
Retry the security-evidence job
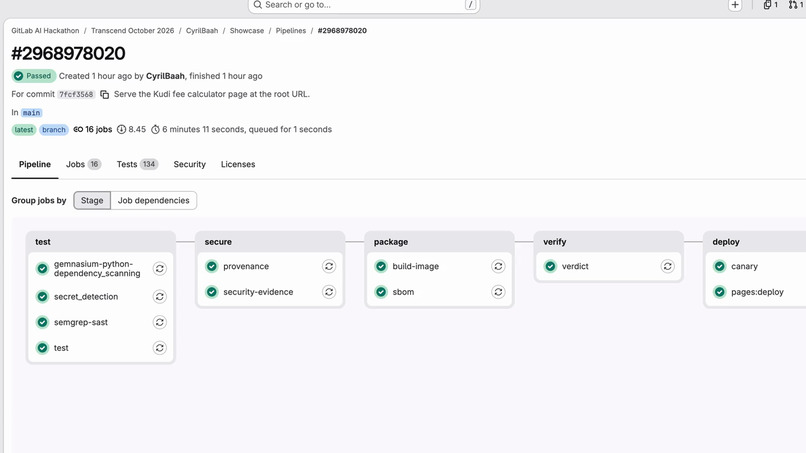(329, 292)
